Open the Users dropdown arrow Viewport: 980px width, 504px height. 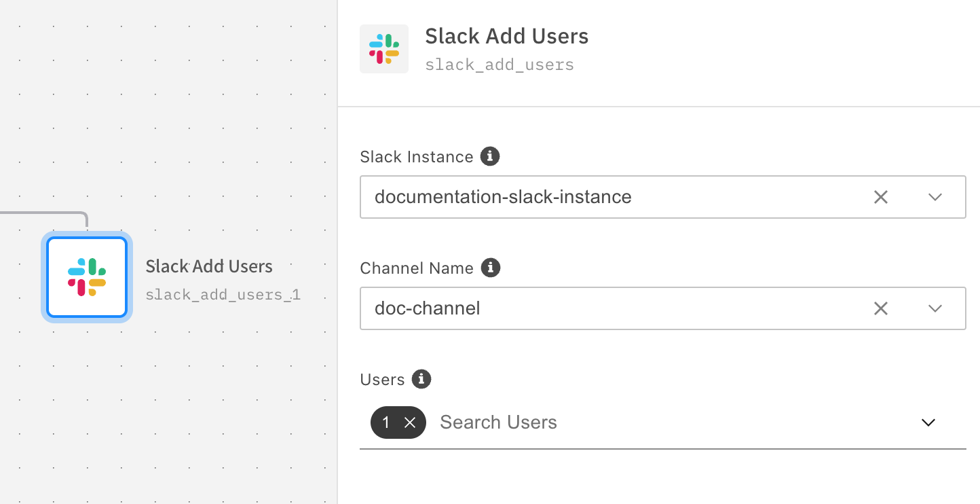tap(928, 422)
